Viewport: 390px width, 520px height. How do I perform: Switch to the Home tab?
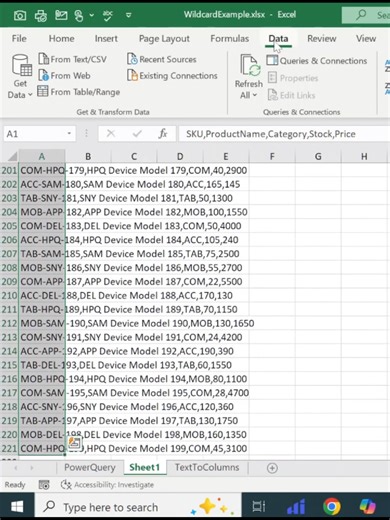[x=62, y=39]
